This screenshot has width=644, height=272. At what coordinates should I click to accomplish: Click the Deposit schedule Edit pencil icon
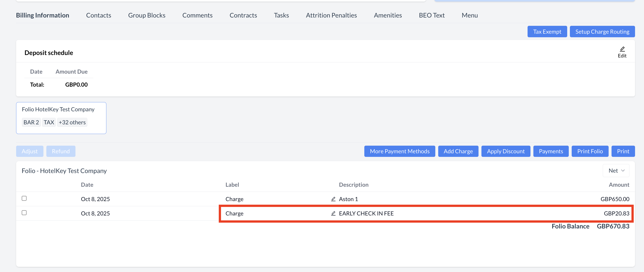click(622, 49)
